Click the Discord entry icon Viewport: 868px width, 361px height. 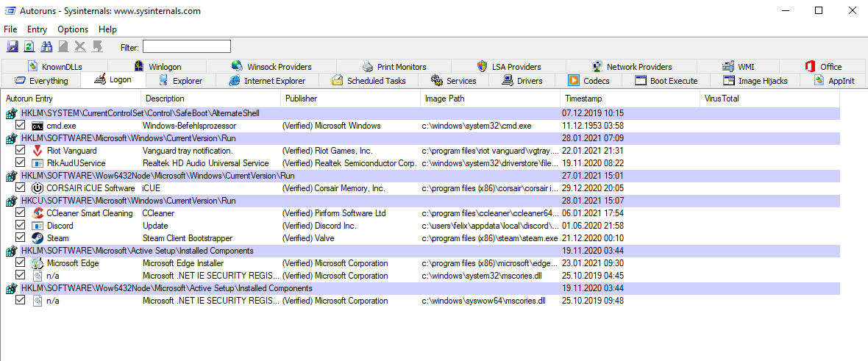tap(37, 226)
